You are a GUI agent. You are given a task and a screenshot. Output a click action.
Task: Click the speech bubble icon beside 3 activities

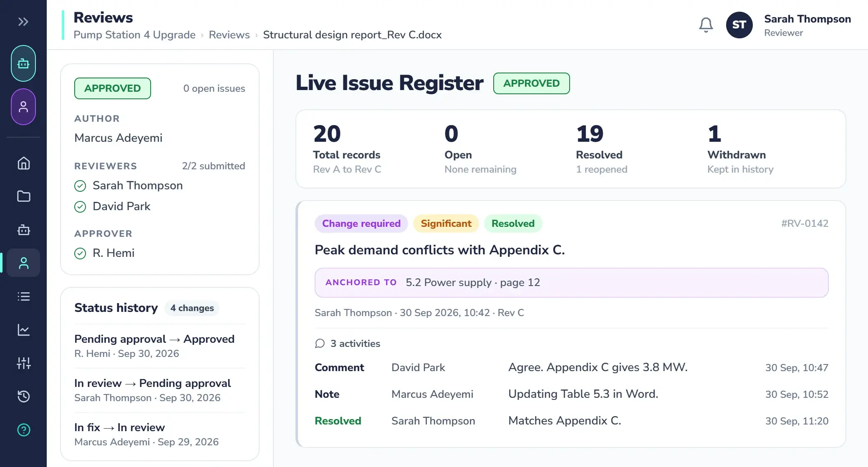[320, 344]
